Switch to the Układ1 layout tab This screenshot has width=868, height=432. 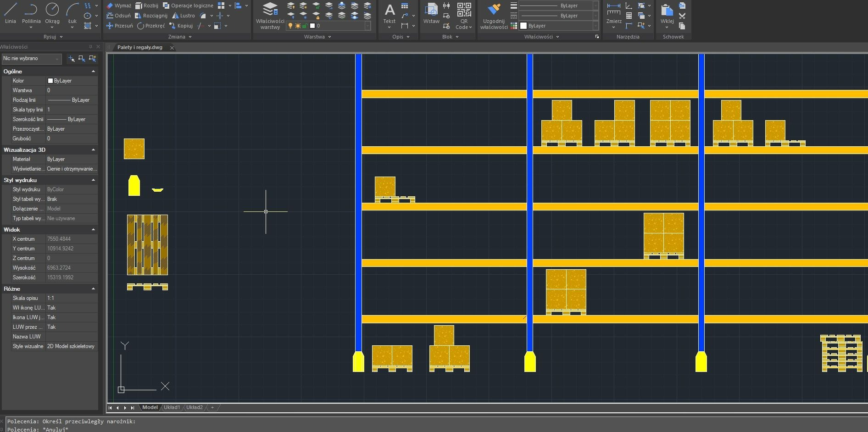tap(172, 407)
